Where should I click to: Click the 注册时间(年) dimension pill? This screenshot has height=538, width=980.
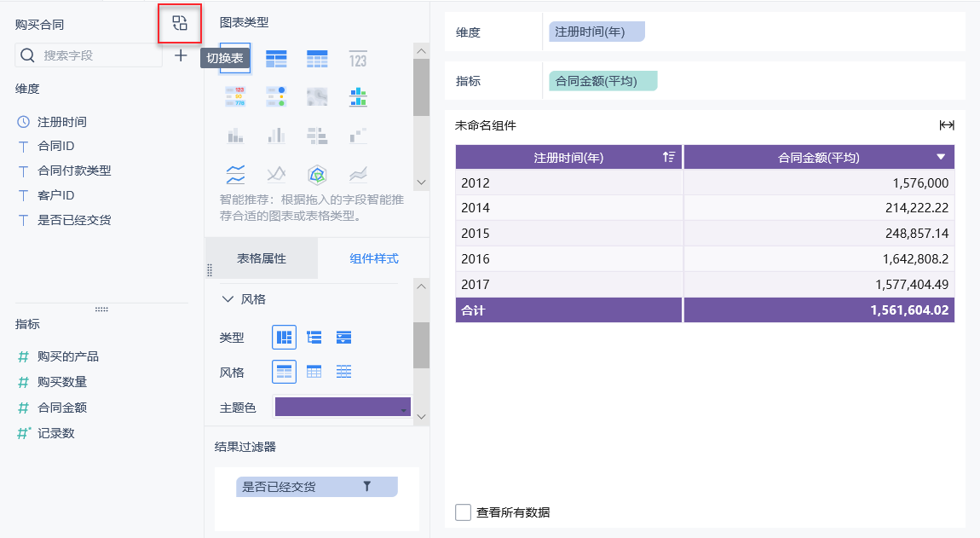coord(597,32)
